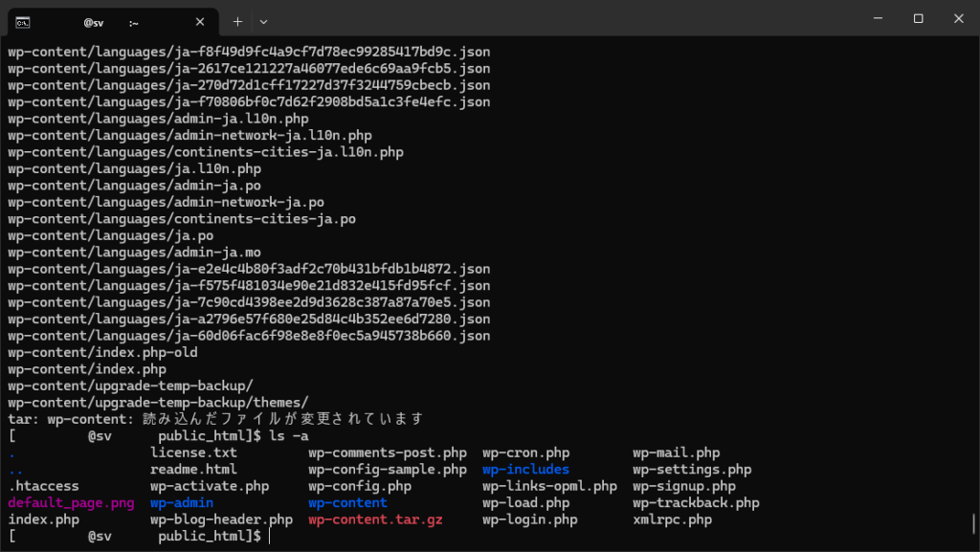
Task: Click the terminal icon in the tab
Action: tap(21, 21)
